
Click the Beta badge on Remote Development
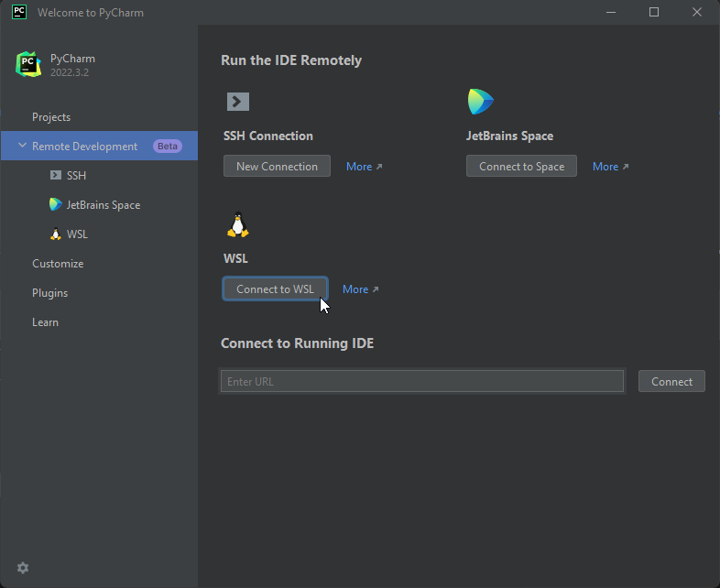168,146
